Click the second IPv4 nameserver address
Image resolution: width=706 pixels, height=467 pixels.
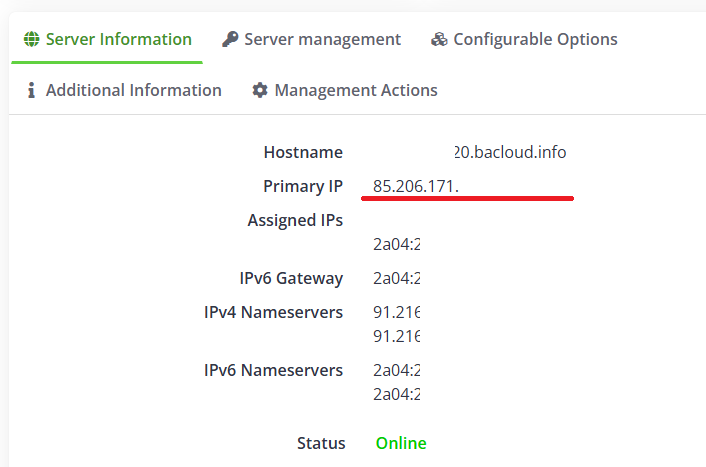pos(396,335)
